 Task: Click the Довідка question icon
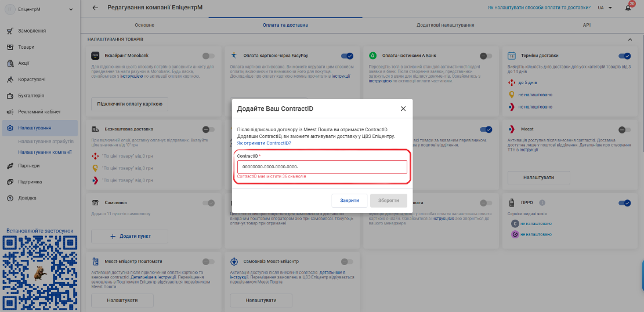click(x=10, y=198)
